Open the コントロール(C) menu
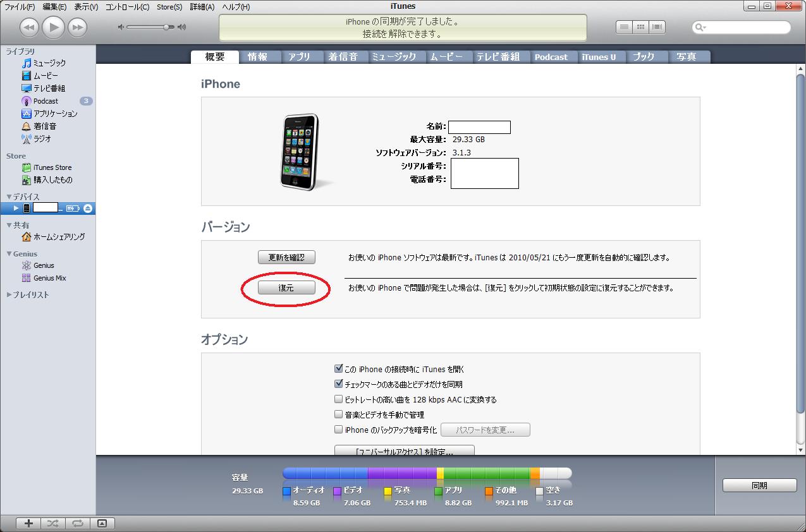Image resolution: width=806 pixels, height=532 pixels. (127, 7)
